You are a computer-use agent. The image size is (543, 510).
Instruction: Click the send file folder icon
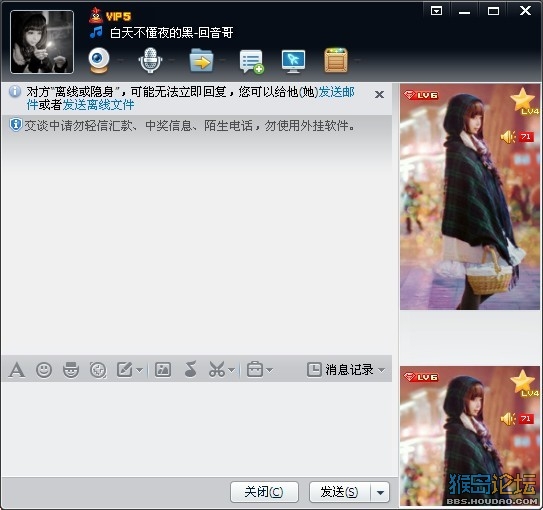(x=202, y=61)
